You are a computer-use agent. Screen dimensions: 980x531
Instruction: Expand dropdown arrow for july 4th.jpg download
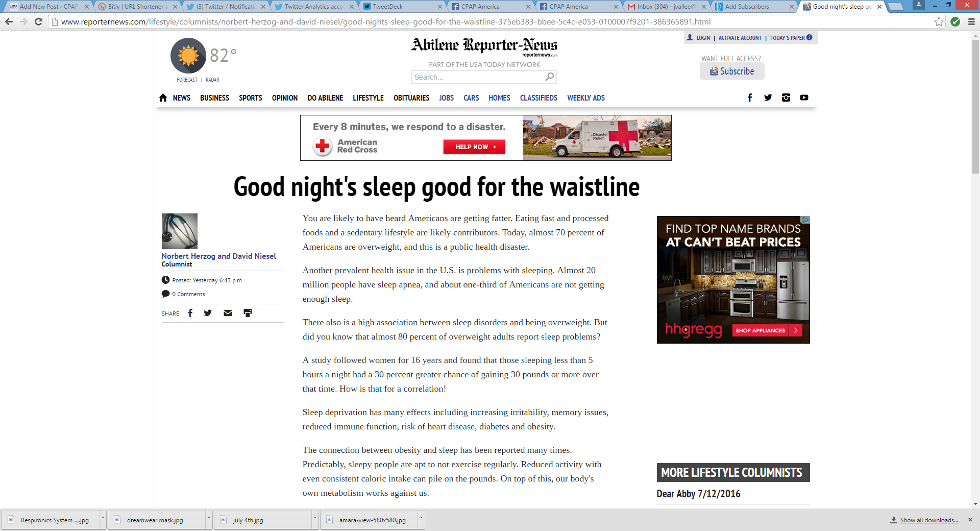315,518
